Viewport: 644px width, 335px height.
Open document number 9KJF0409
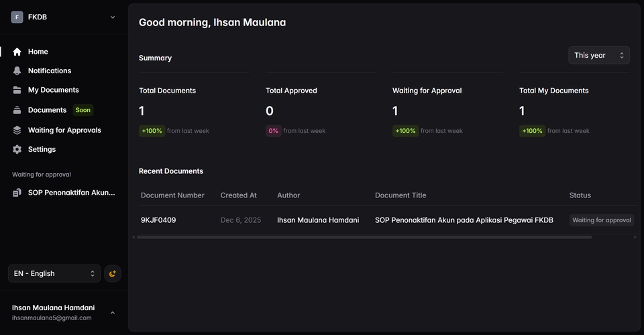click(x=158, y=220)
